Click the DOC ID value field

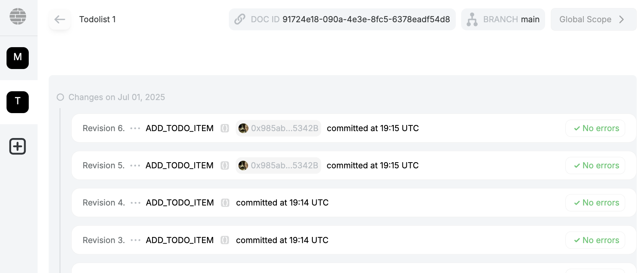(x=366, y=19)
